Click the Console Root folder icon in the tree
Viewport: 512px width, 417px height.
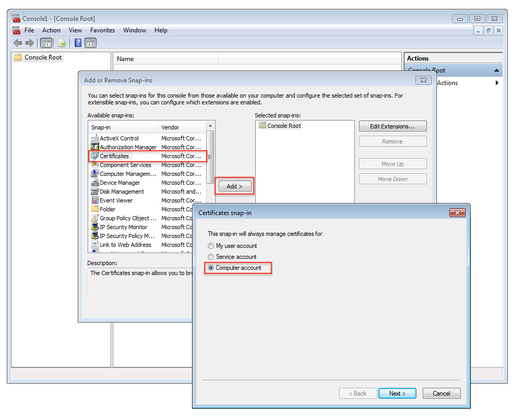pos(18,57)
